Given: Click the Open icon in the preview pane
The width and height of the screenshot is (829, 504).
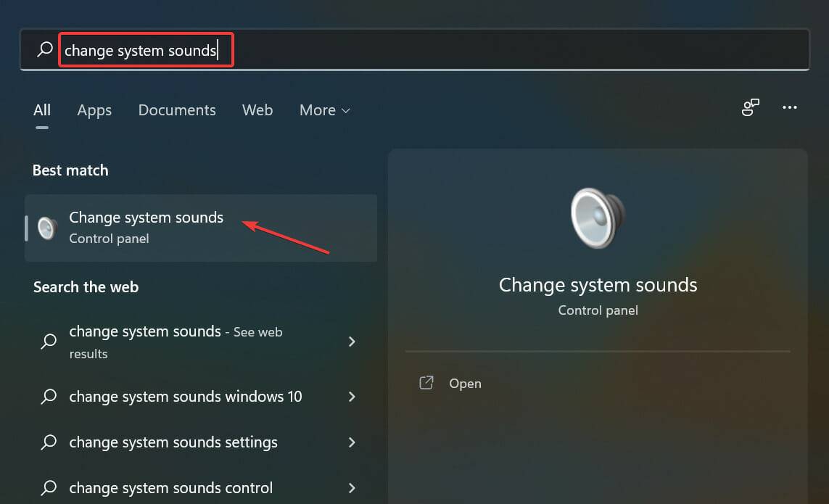Looking at the screenshot, I should coord(426,383).
